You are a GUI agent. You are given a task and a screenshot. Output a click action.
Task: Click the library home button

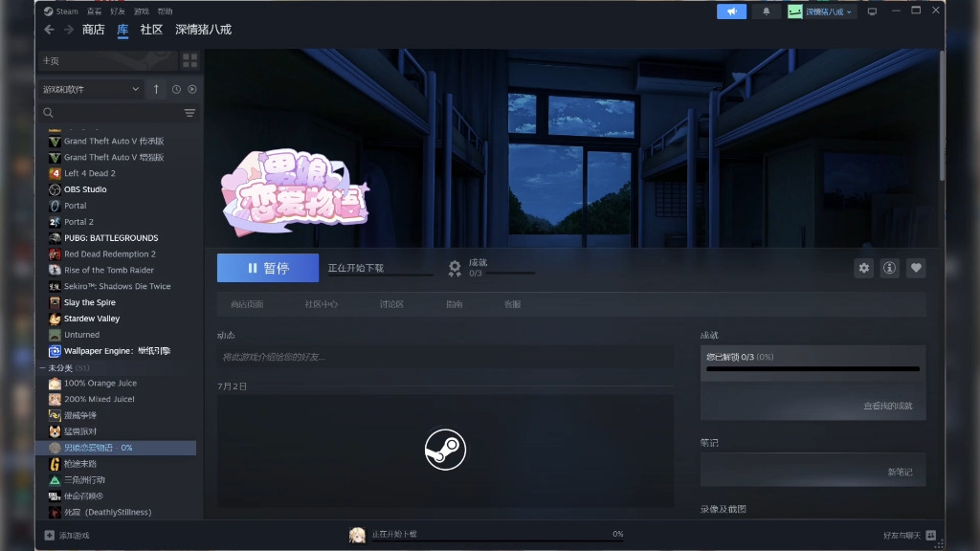(x=107, y=60)
